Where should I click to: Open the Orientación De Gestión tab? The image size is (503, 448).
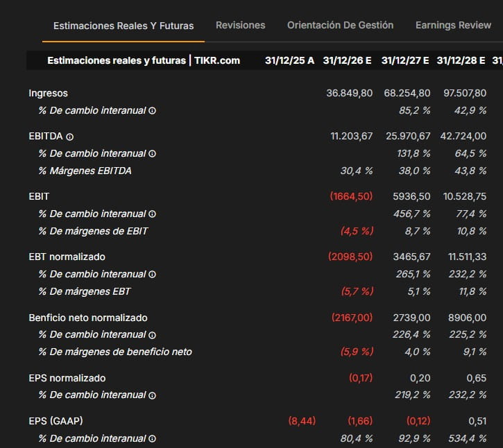click(341, 25)
